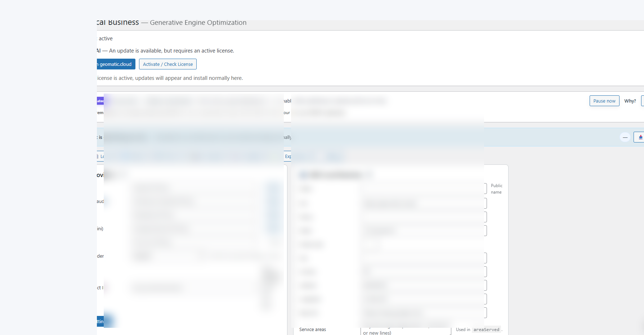Click the geomatic.cloud button
This screenshot has width=644, height=335.
[x=116, y=64]
